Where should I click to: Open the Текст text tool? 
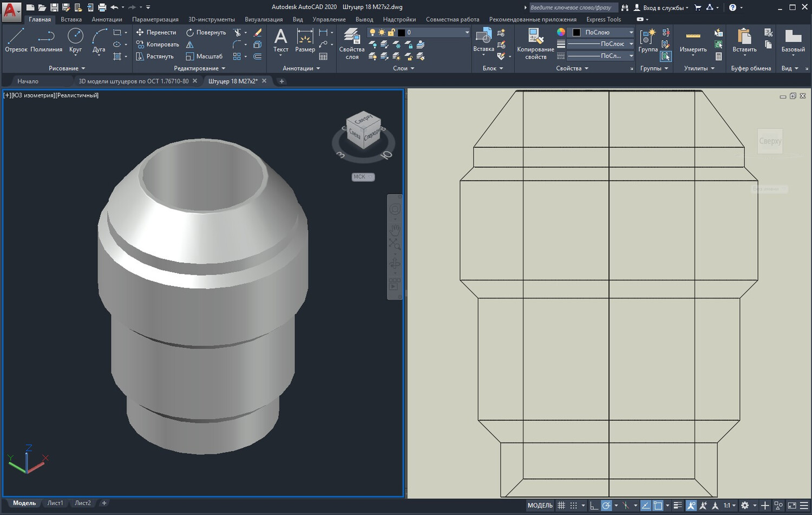coord(280,41)
